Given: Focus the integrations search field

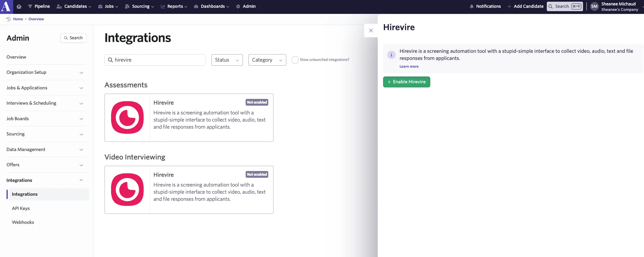Looking at the screenshot, I should (x=155, y=60).
